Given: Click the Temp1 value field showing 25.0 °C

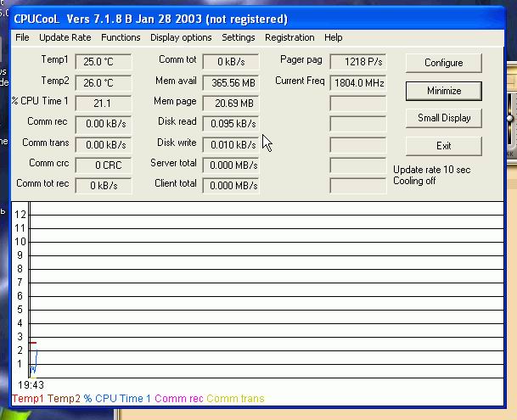Looking at the screenshot, I should [104, 62].
